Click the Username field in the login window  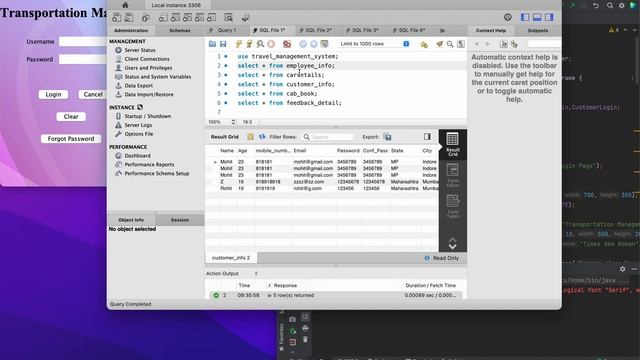tap(83, 41)
